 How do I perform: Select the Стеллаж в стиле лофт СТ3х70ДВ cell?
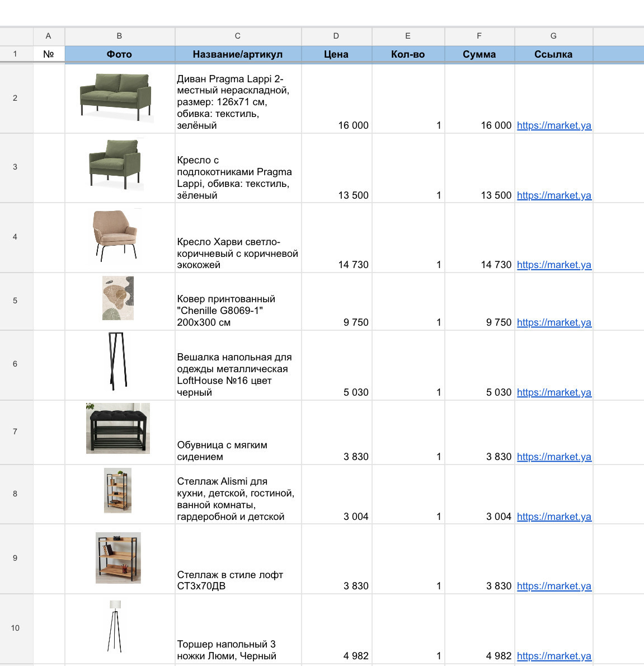(238, 559)
